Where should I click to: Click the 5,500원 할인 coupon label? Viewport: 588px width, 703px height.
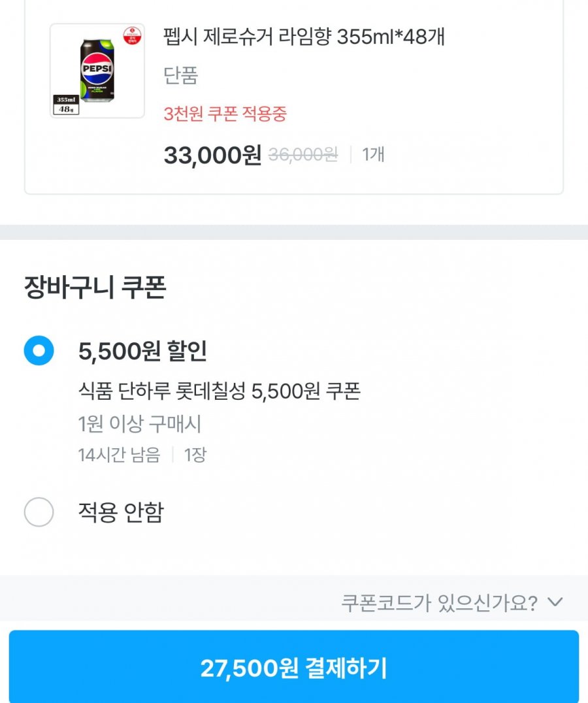point(142,351)
